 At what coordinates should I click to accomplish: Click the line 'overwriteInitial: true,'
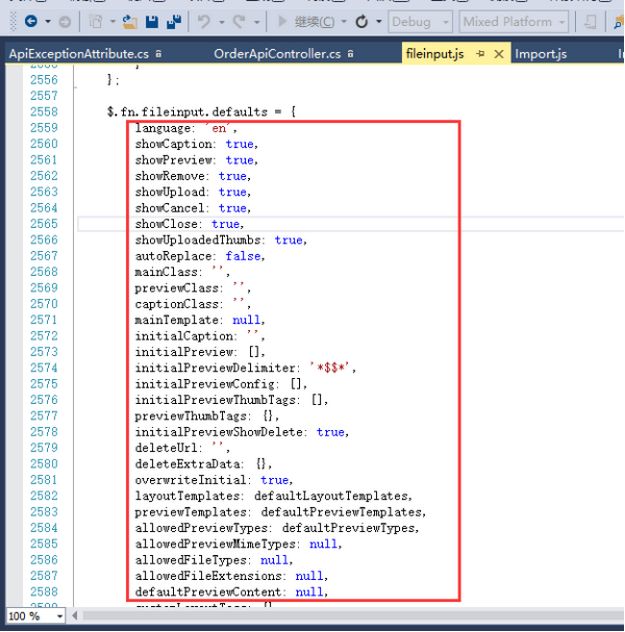click(214, 480)
